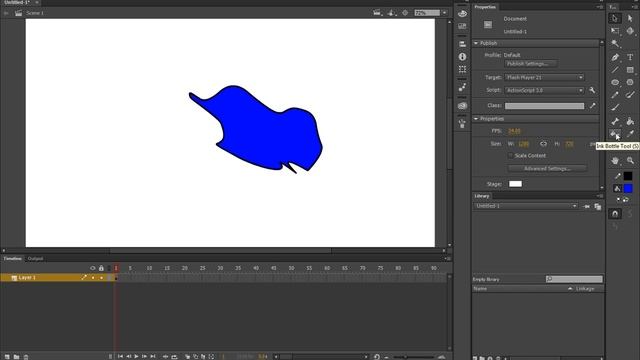Open the stage zoom percentage dropdown
The image size is (640, 360).
point(444,13)
